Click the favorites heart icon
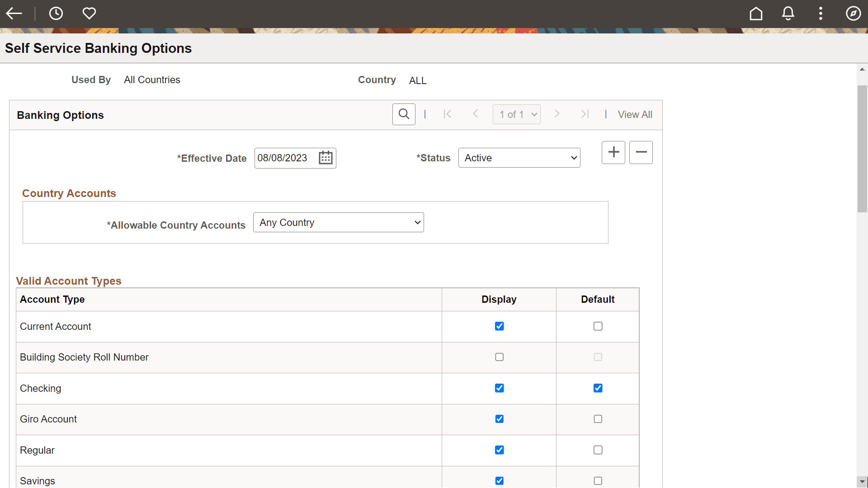The height and width of the screenshot is (488, 868). (x=89, y=14)
